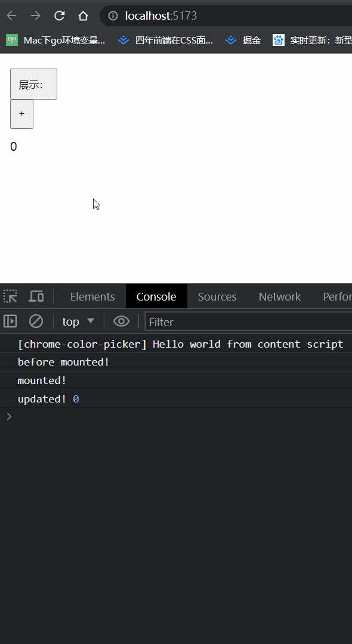
Task: Switch to the Elements tab
Action: [92, 296]
